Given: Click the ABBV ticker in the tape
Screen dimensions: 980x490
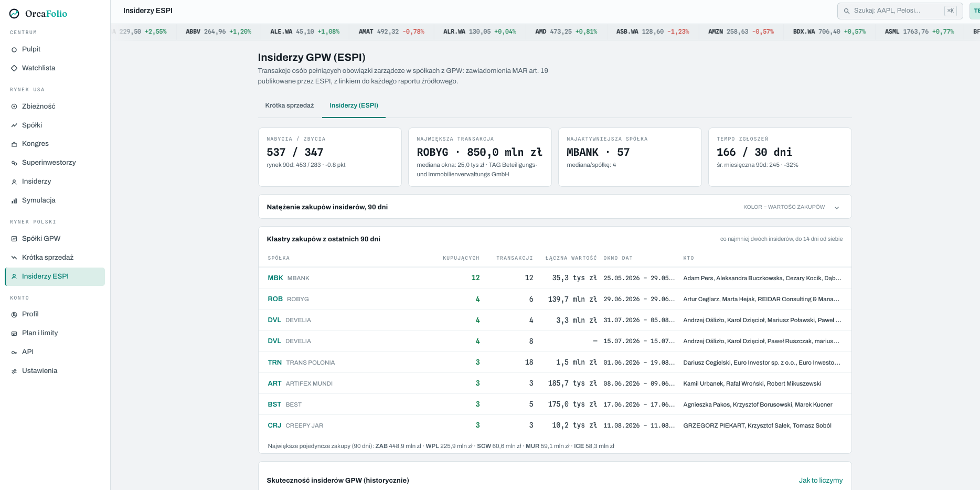Looking at the screenshot, I should click(x=218, y=31).
